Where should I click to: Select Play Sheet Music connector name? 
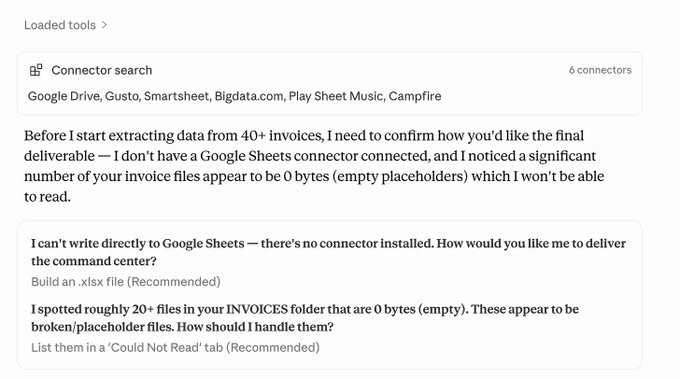tap(337, 96)
